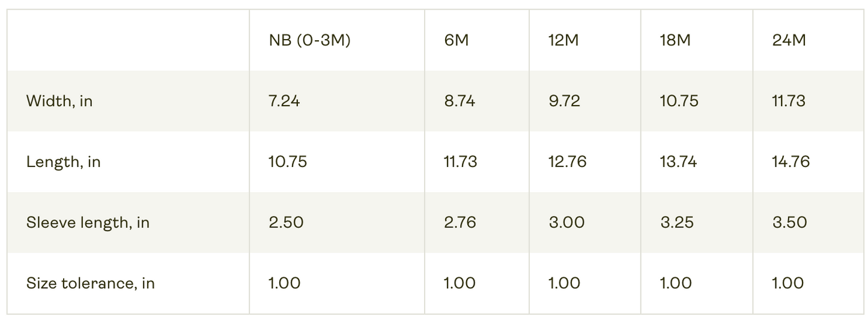868x320 pixels.
Task: Click the 3.50 sleeve length for 24M
Action: pyautogui.click(x=789, y=222)
